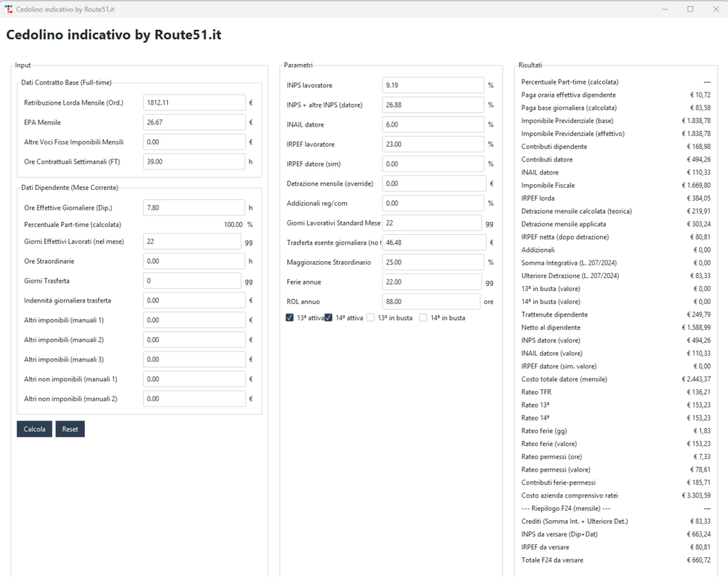Click the Ore Contrattuali Settimanali field
This screenshot has width=728, height=577.
click(193, 162)
